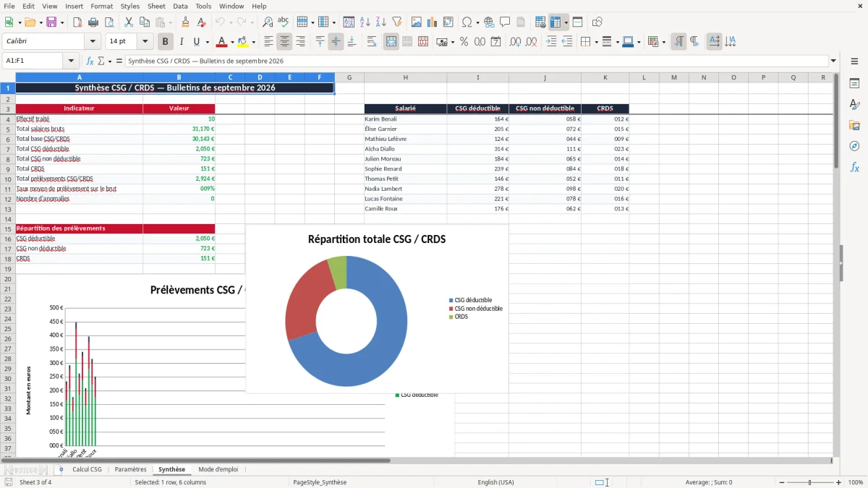868x488 pixels.
Task: Switch to Mode d'emploi sheet tab
Action: (218, 469)
